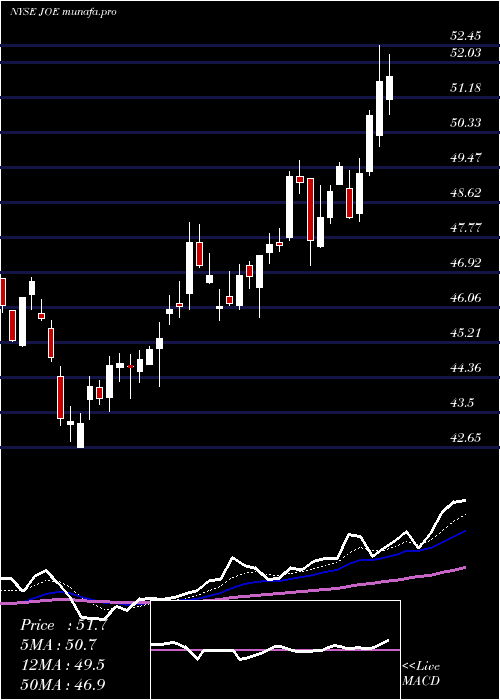Click the 43.5 price level label
500x700 pixels.
(462, 403)
